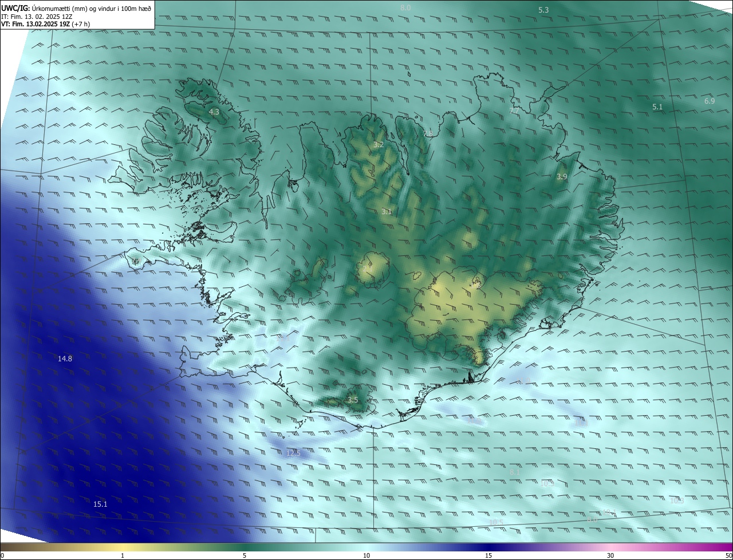Click the '1' tick label on the scale
This screenshot has width=733, height=560.
(x=123, y=556)
